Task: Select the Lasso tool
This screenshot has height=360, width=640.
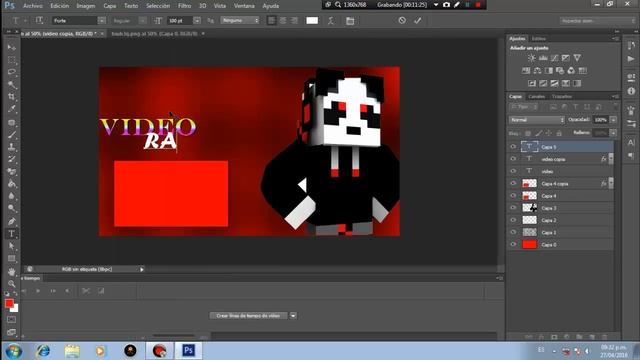Action: [x=11, y=72]
